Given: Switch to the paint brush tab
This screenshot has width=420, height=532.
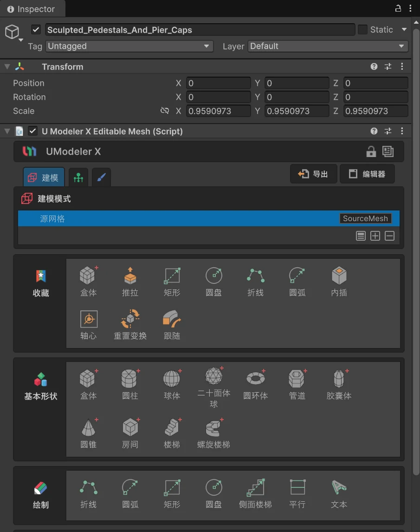Looking at the screenshot, I should 101,177.
